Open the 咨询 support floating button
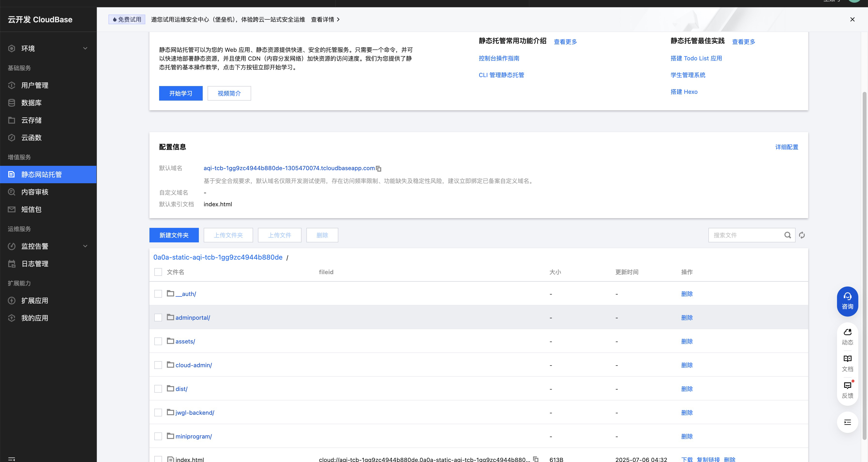The image size is (868, 462). pos(847,301)
